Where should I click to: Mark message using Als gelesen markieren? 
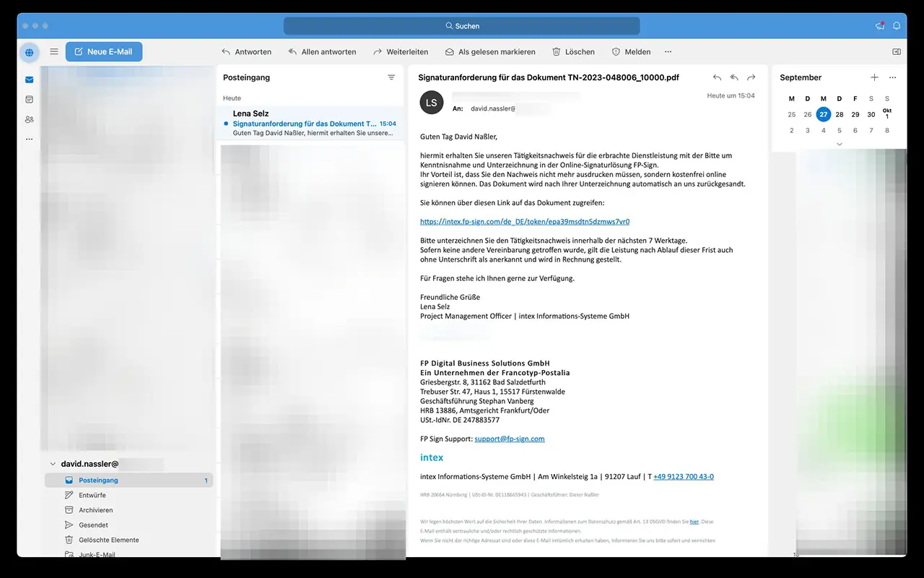pyautogui.click(x=490, y=52)
